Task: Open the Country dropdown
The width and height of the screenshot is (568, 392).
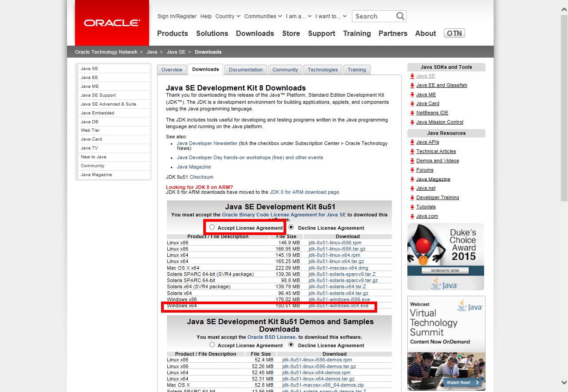Action: click(228, 16)
